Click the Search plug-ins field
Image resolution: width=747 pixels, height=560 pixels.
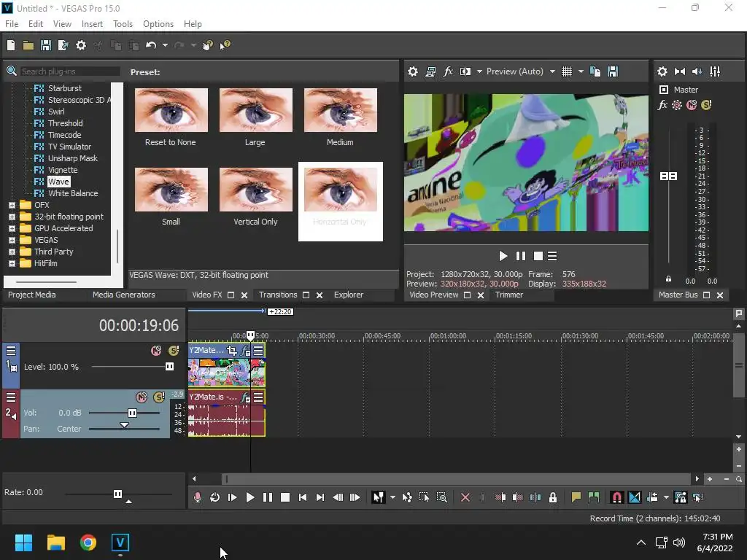pyautogui.click(x=70, y=71)
